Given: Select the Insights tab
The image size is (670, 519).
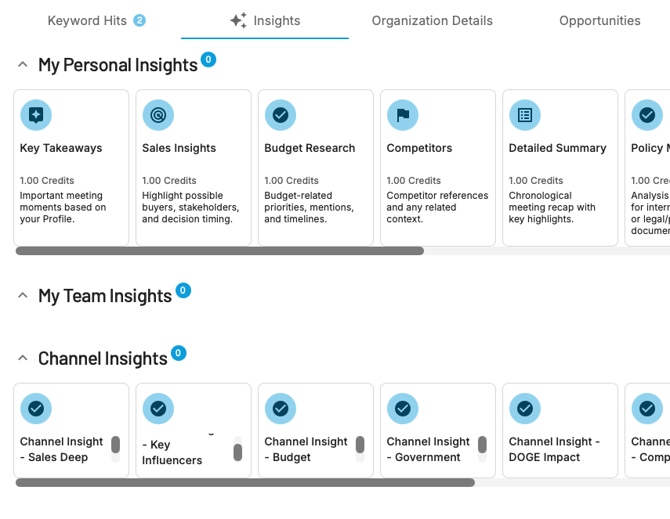Looking at the screenshot, I should 265,20.
